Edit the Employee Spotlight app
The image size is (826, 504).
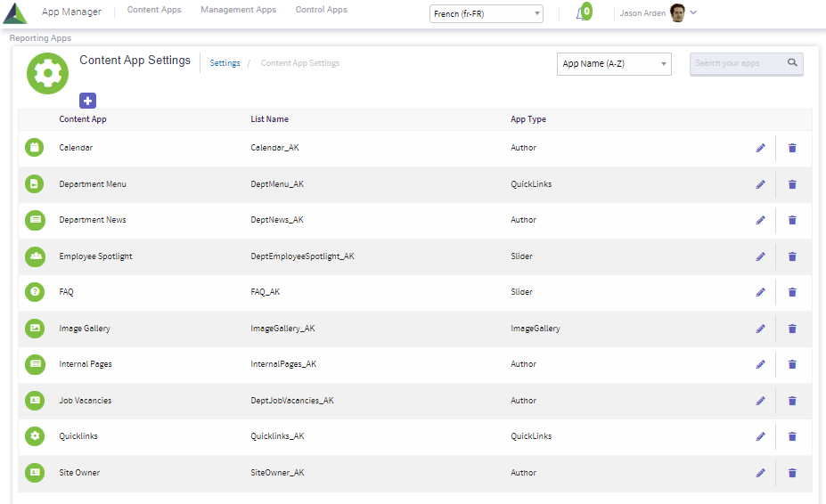760,256
